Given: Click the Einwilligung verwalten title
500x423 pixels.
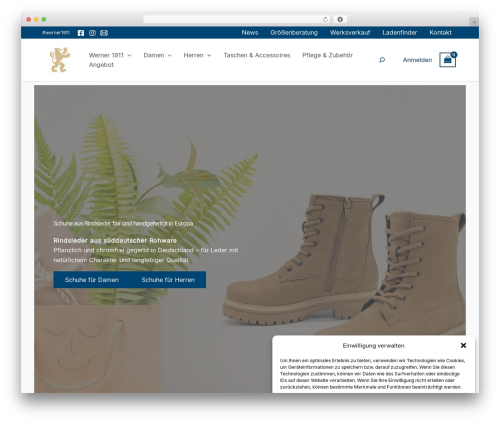Looking at the screenshot, I should (373, 346).
